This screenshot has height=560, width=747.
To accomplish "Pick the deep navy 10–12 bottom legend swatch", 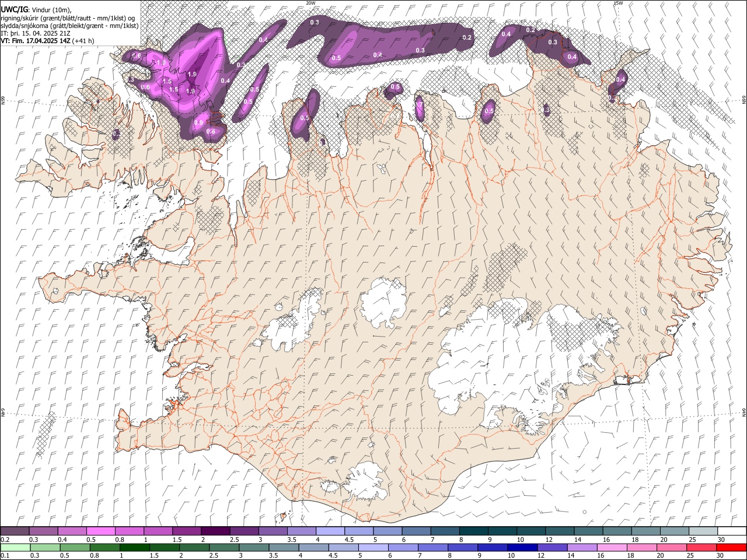I will pyautogui.click(x=522, y=547).
